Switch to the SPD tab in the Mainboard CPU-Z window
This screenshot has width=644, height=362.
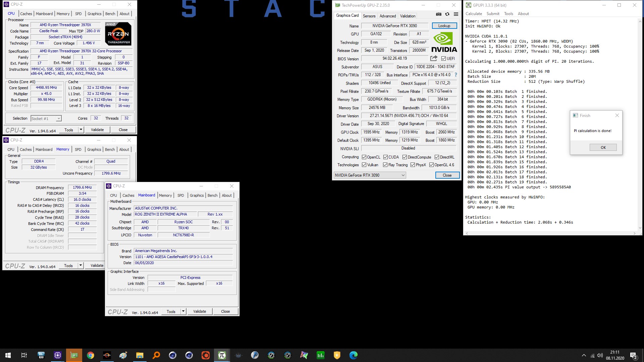[180, 195]
